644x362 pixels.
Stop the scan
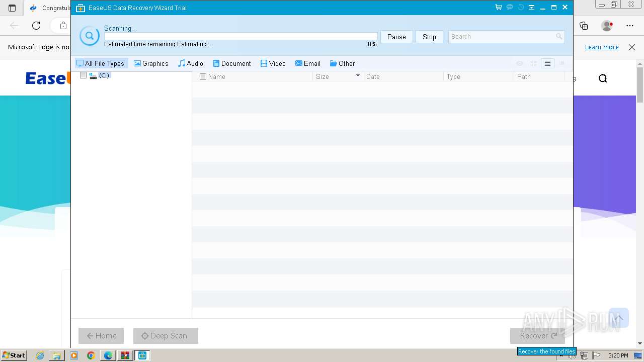(x=429, y=37)
